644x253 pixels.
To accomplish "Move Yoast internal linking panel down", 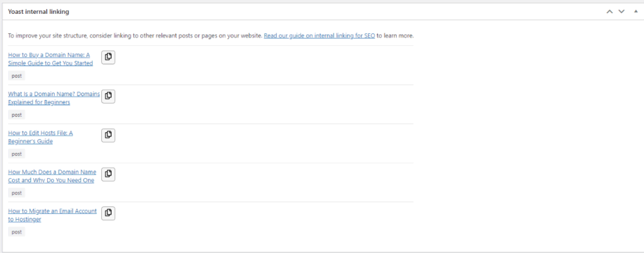I will (x=621, y=11).
